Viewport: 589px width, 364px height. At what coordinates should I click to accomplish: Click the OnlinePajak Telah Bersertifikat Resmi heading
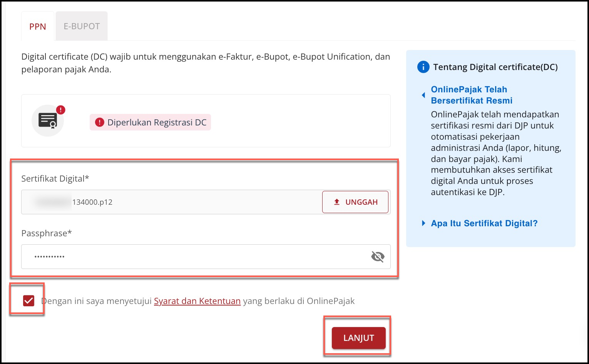click(472, 95)
